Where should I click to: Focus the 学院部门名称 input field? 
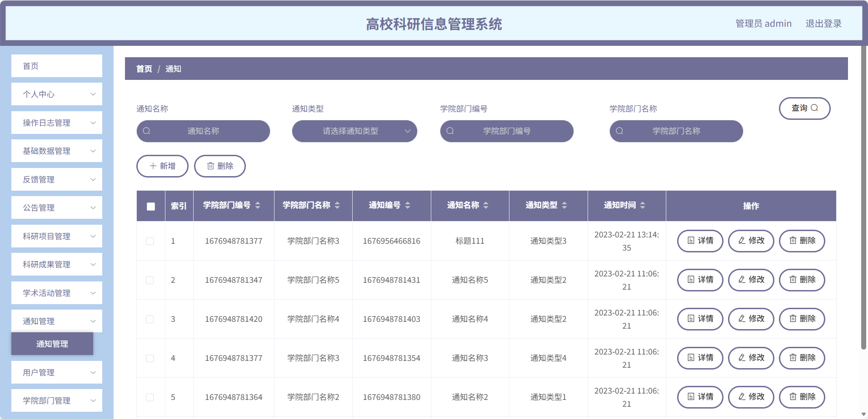tap(676, 131)
